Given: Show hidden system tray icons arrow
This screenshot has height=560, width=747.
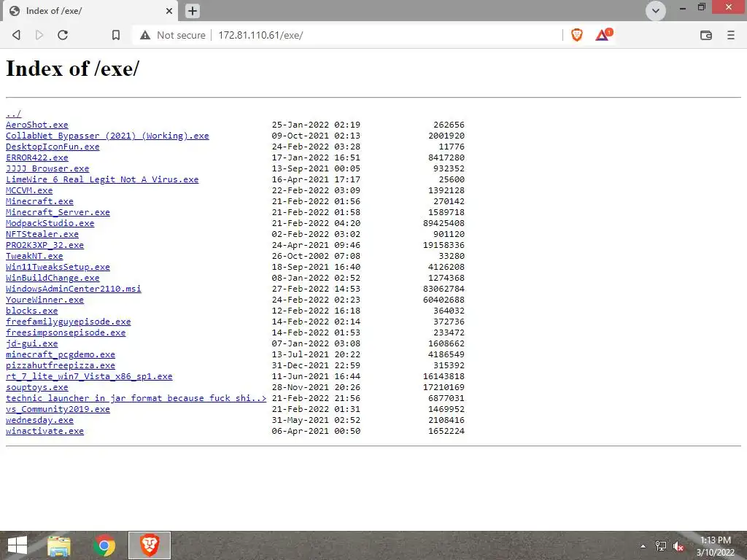Looking at the screenshot, I should coord(643,546).
